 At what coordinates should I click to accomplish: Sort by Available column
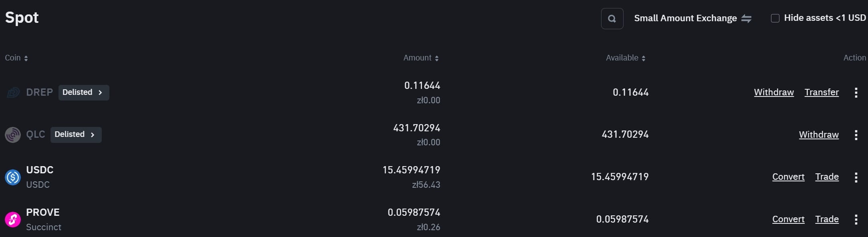[x=626, y=58]
